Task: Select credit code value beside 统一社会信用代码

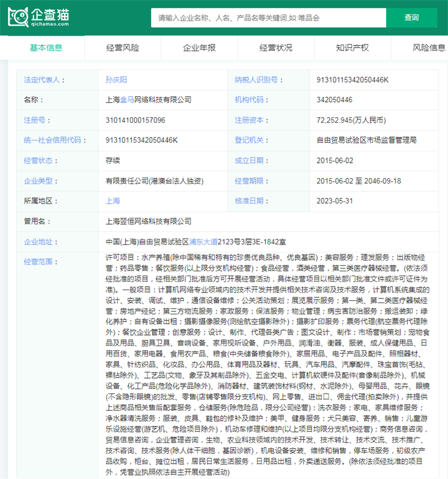Action: 141,140
